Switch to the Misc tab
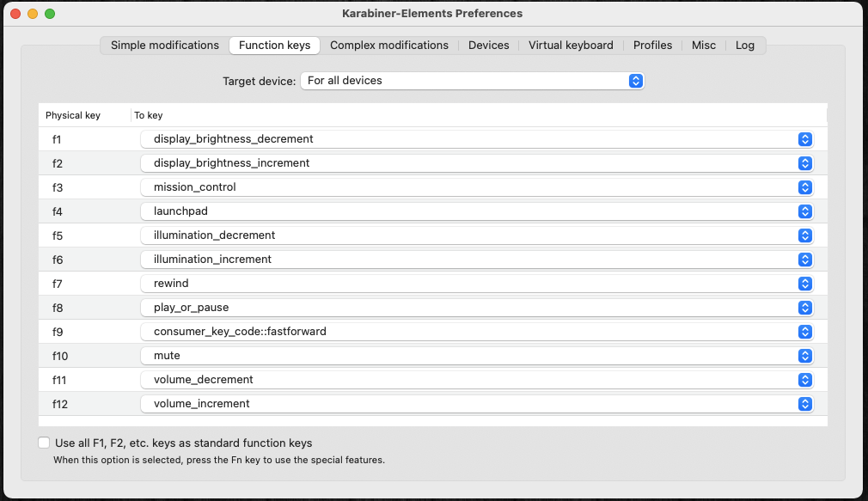Screen dimensions: 868x501 tap(704, 46)
